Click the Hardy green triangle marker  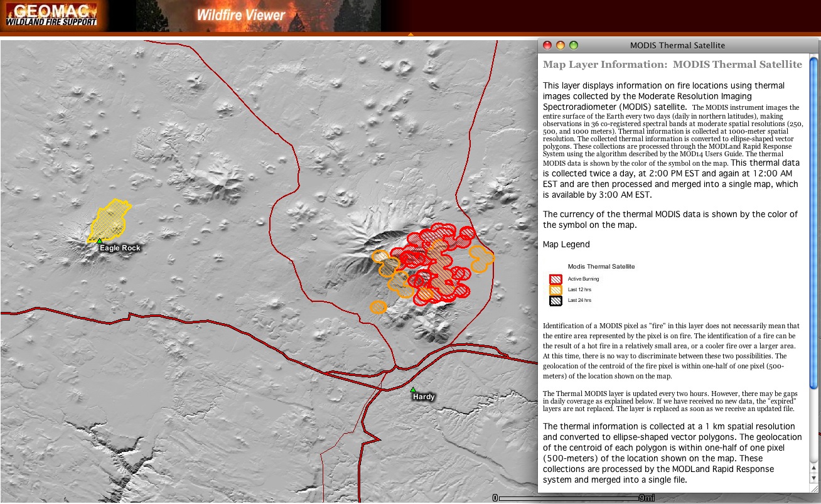[x=412, y=390]
